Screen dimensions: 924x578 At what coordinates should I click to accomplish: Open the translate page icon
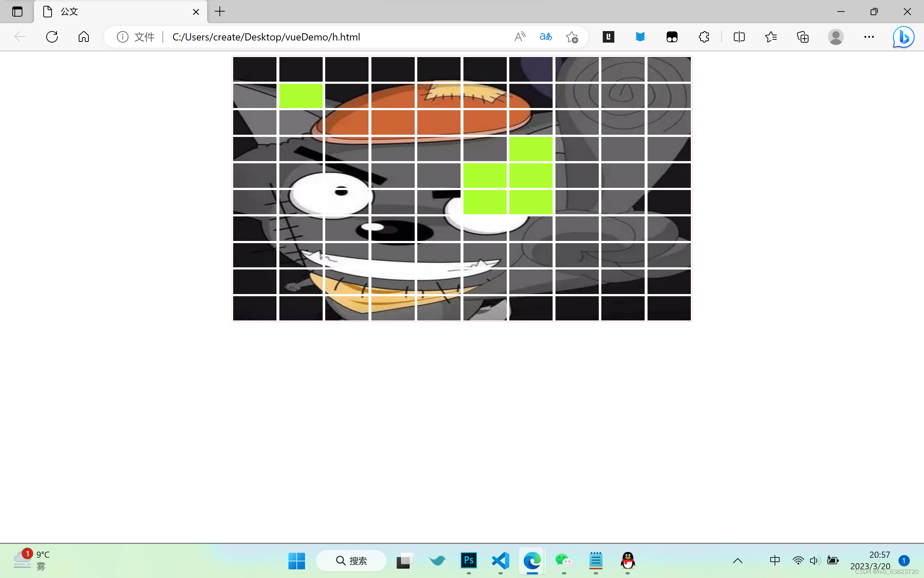tap(546, 37)
